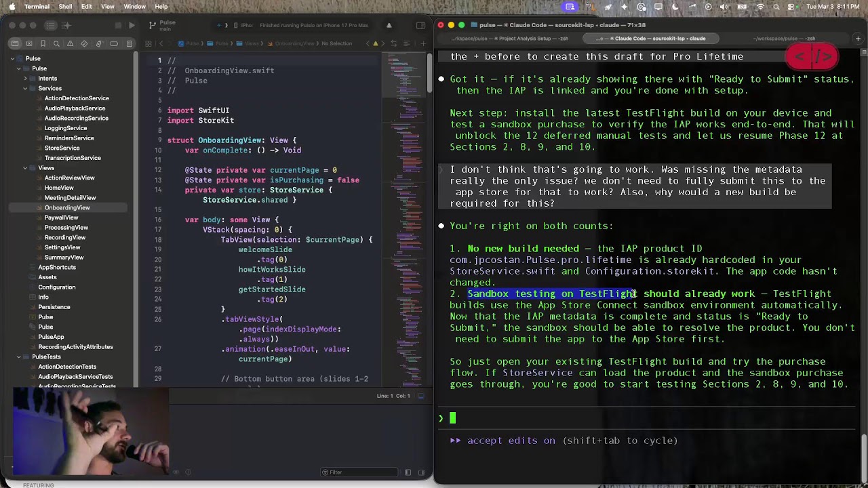The width and height of the screenshot is (868, 488).
Task: Switch to the ~/workspace/pulse zsh terminal tab
Action: pos(783,39)
